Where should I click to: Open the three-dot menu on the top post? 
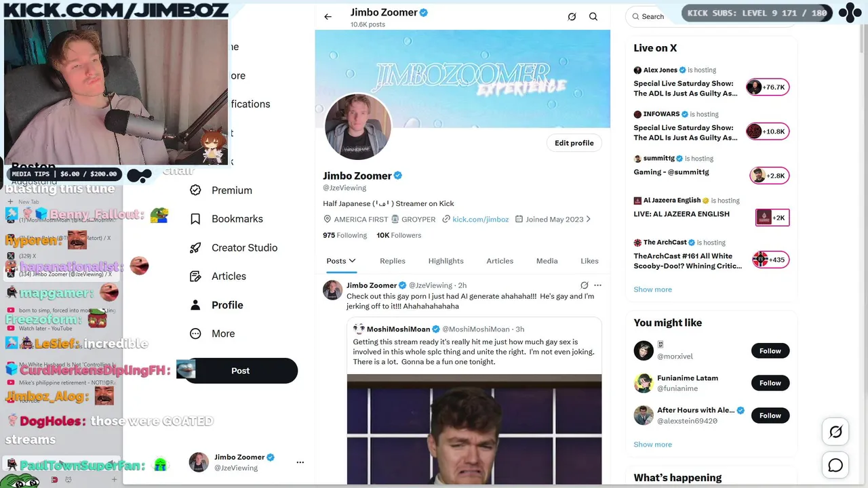coord(597,285)
